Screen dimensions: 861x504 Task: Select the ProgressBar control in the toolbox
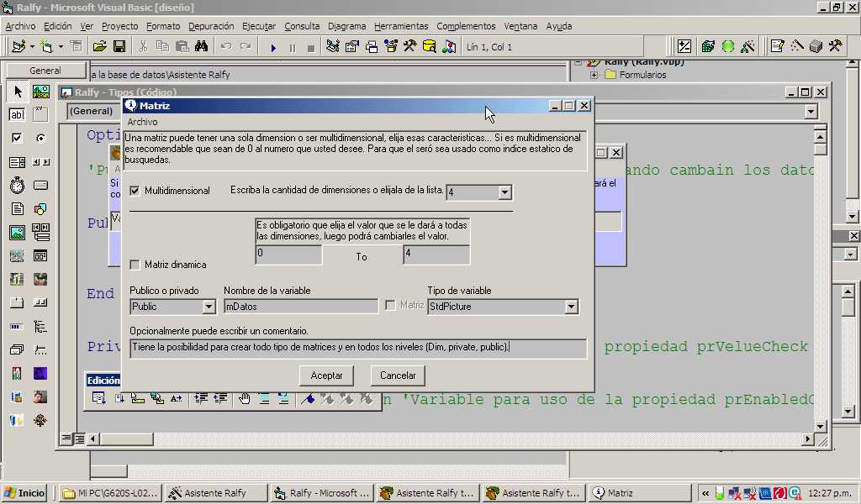click(x=17, y=327)
